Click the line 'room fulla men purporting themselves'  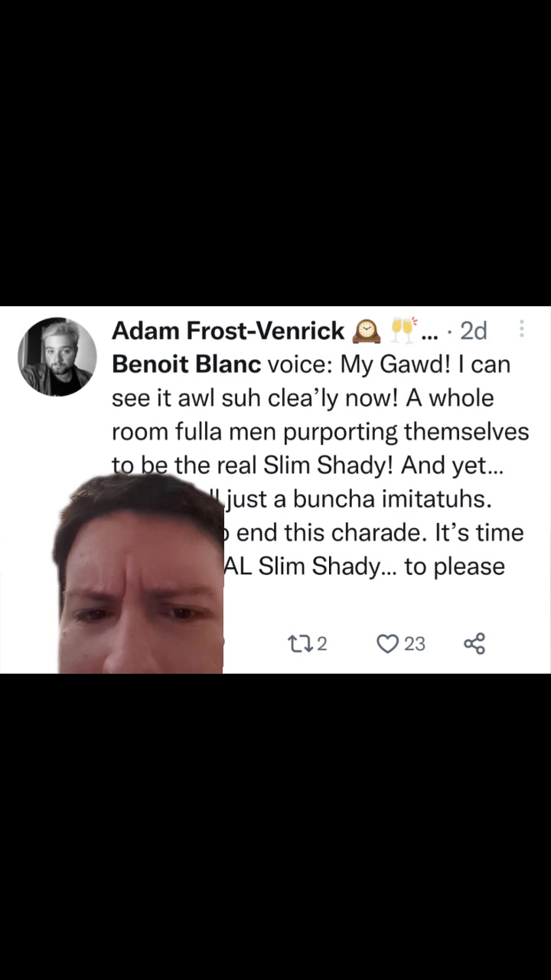coord(321,432)
